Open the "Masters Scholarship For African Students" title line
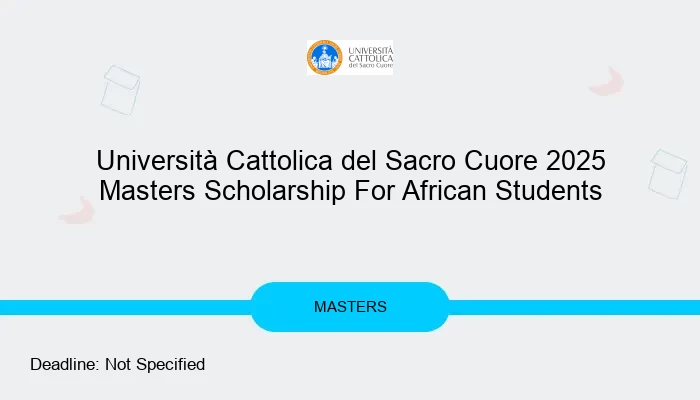 pyautogui.click(x=350, y=190)
